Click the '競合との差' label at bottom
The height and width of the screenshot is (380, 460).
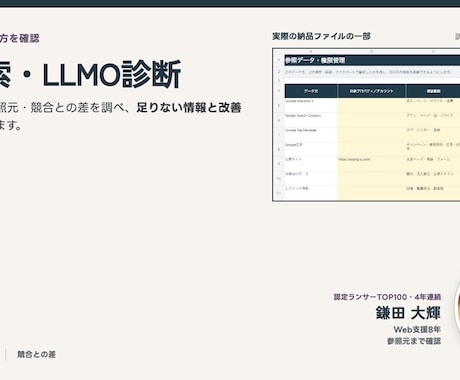[x=37, y=354]
